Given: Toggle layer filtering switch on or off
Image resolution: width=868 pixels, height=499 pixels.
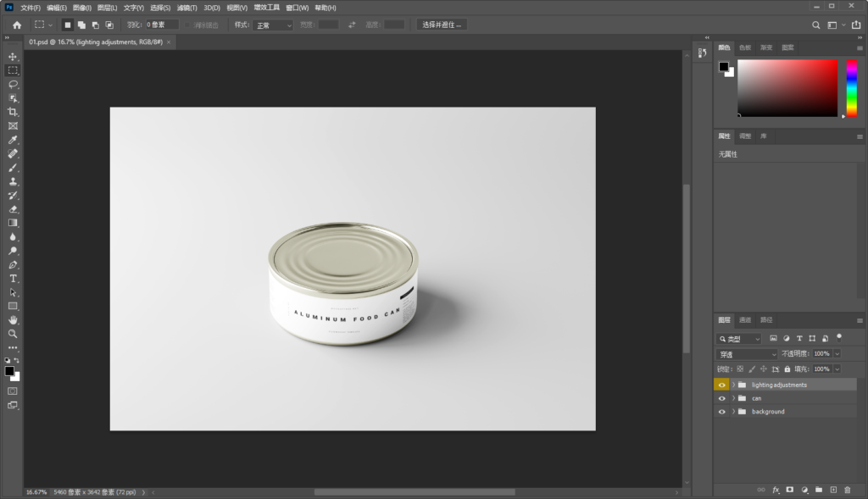Looking at the screenshot, I should pyautogui.click(x=839, y=337).
